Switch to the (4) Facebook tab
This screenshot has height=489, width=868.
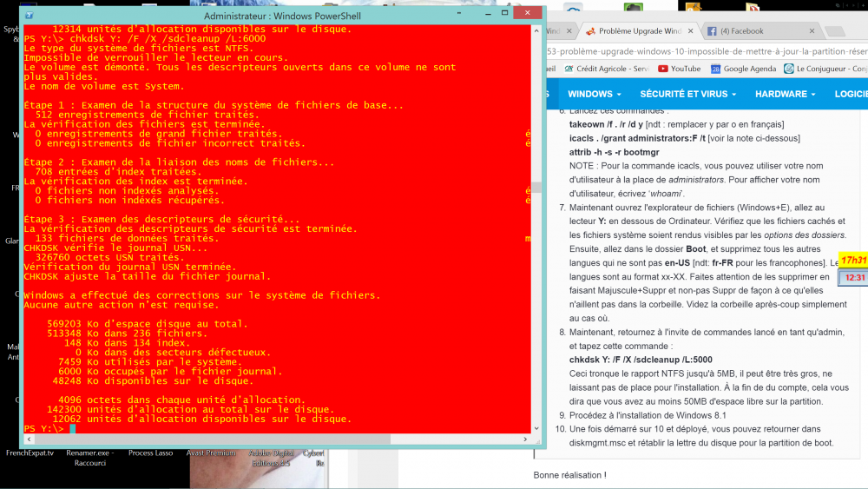[760, 31]
